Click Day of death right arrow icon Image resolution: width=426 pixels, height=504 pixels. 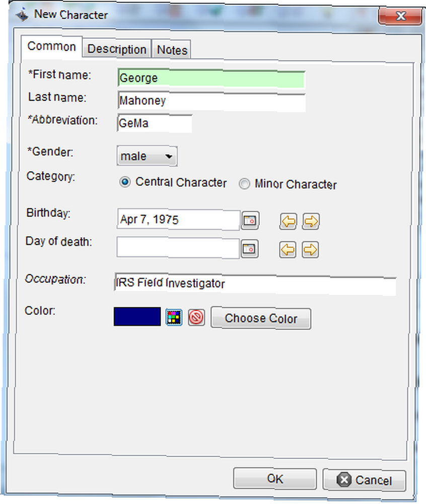pos(310,250)
